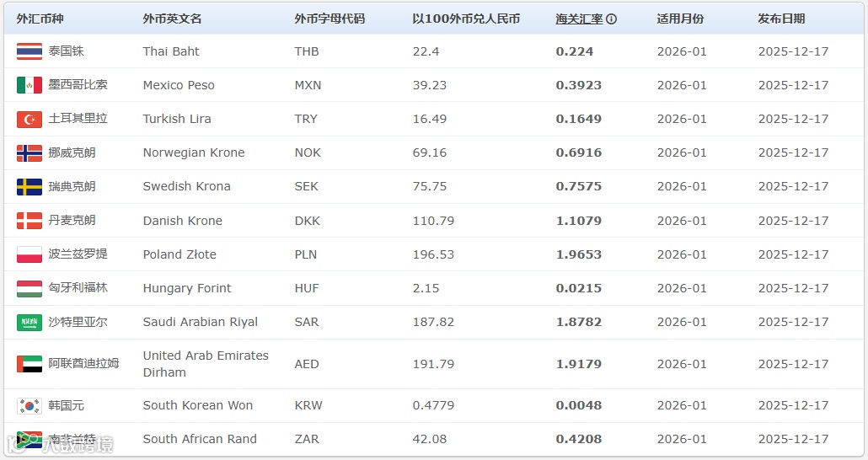Click the 适用月份 column header
The height and width of the screenshot is (460, 868).
680,19
